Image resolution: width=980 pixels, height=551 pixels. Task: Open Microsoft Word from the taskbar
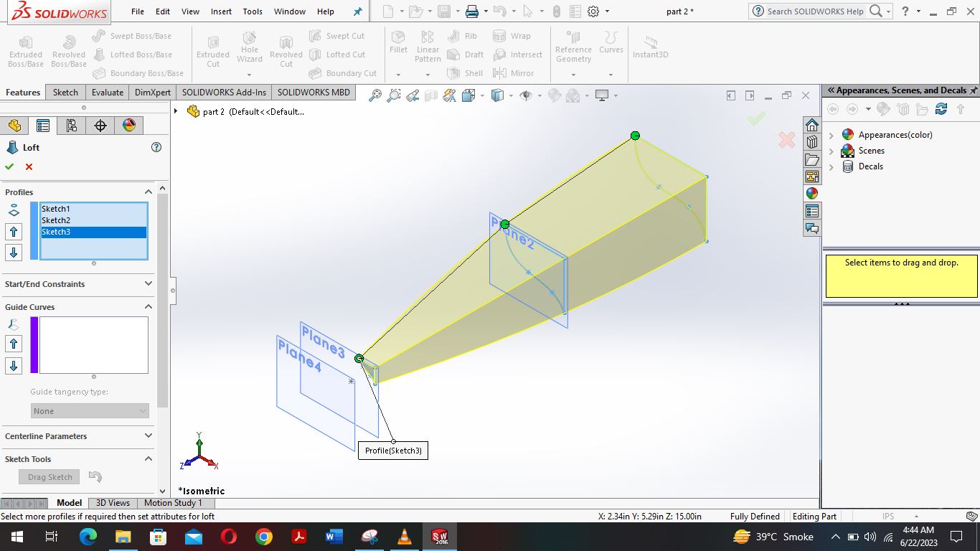(334, 537)
